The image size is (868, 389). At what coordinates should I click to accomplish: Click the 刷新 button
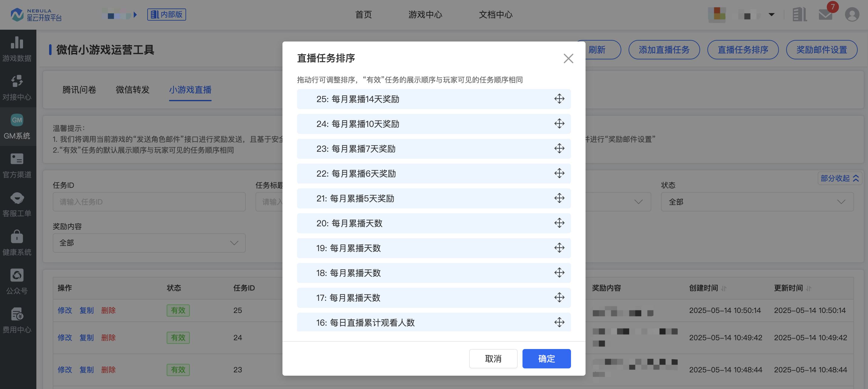click(597, 49)
